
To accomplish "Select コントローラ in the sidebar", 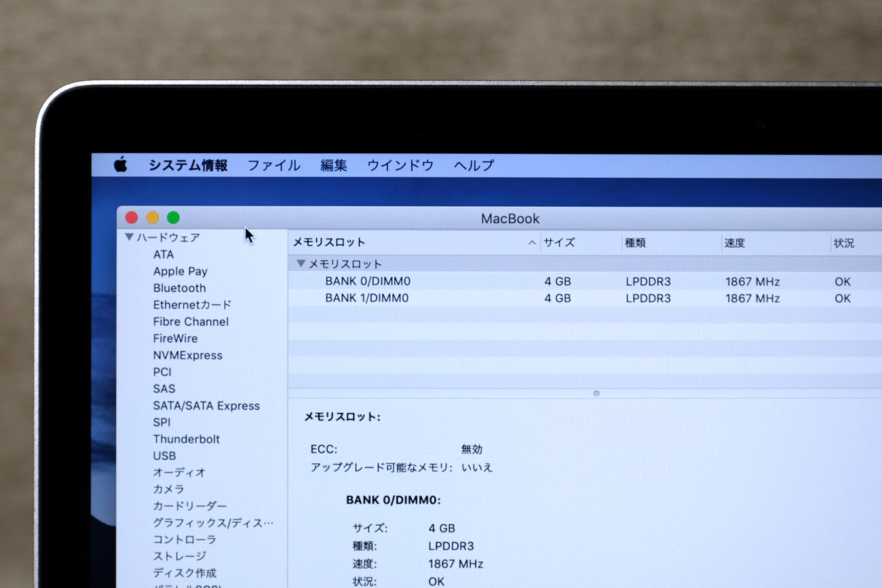I will 185,539.
